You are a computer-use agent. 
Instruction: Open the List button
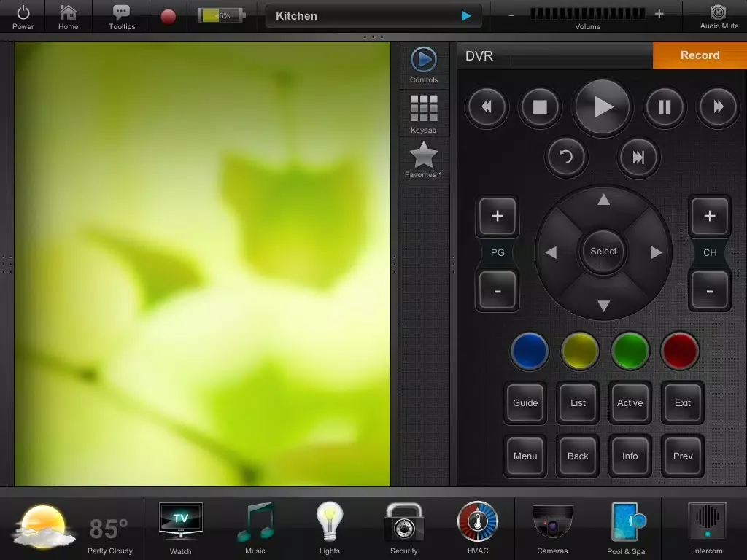[x=578, y=402]
